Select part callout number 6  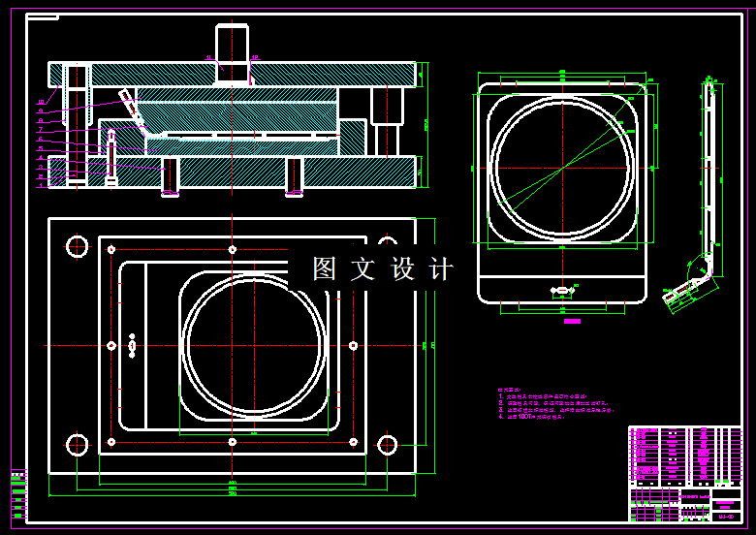(x=41, y=140)
